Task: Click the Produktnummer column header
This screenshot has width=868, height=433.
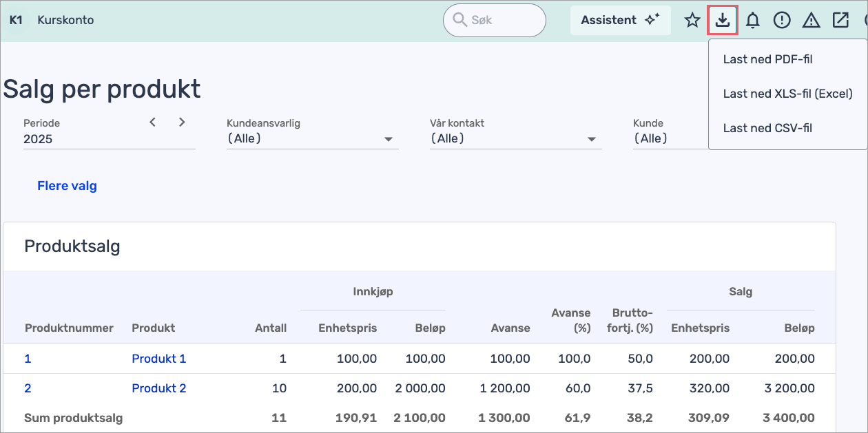Action: (x=69, y=328)
